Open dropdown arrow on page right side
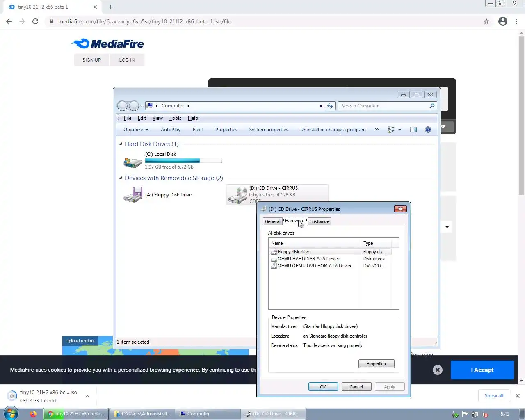This screenshot has width=525, height=420. pyautogui.click(x=447, y=227)
